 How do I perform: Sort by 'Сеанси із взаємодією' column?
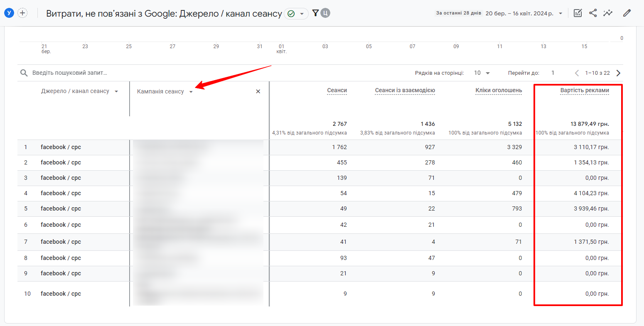coord(405,91)
